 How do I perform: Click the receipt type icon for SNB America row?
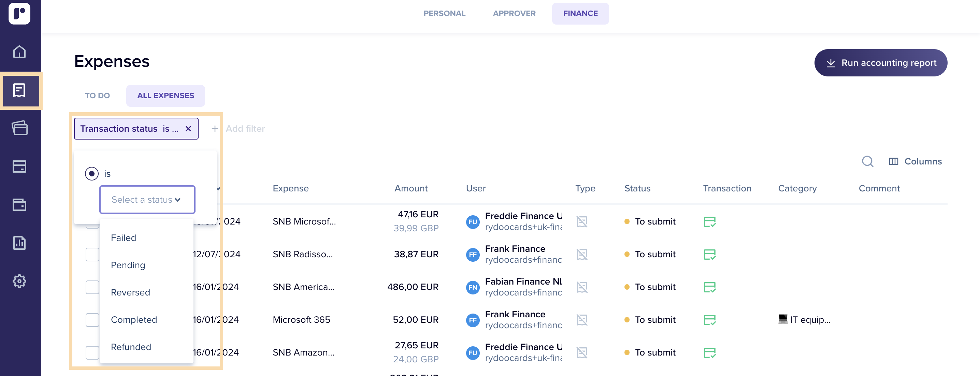tap(582, 287)
